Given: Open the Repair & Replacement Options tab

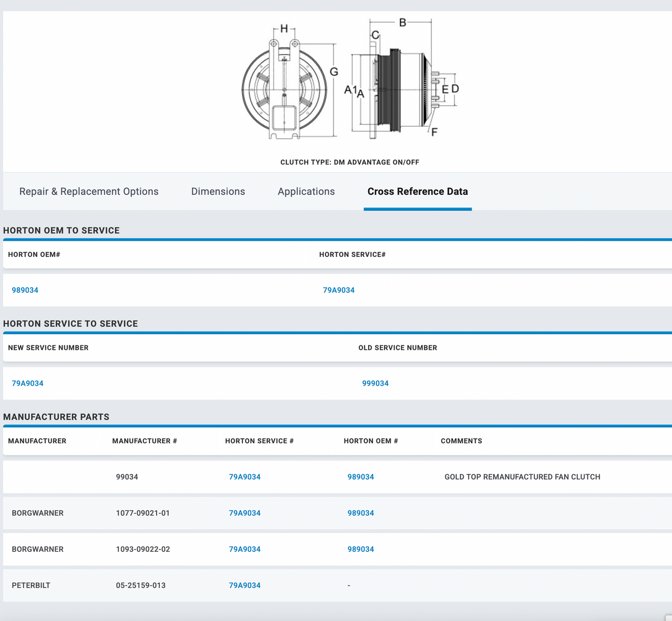Looking at the screenshot, I should point(89,192).
